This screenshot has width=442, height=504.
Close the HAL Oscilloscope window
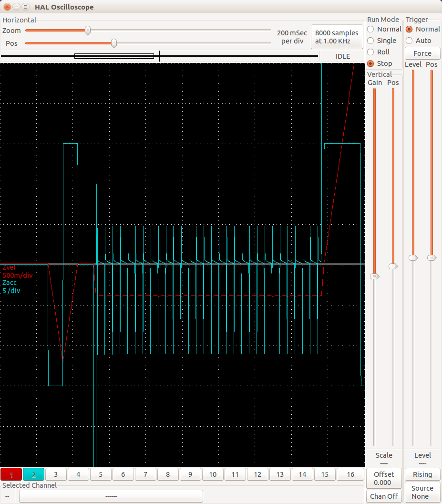pos(7,7)
